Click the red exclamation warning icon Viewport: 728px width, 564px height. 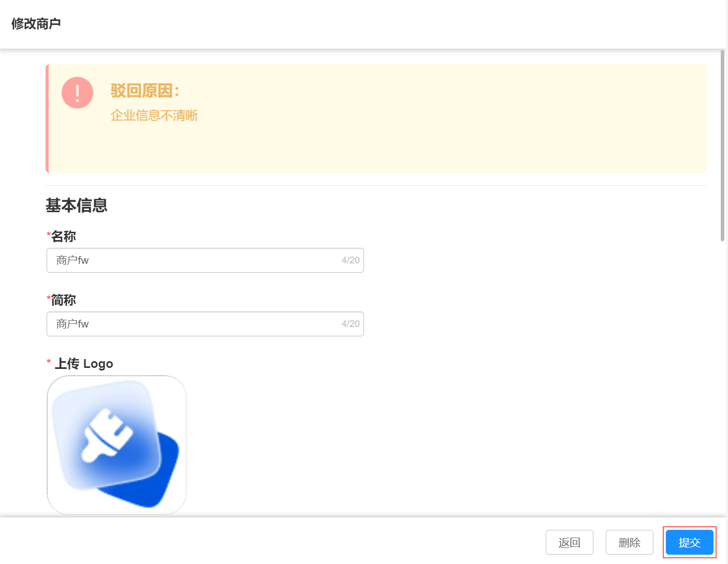point(77,93)
